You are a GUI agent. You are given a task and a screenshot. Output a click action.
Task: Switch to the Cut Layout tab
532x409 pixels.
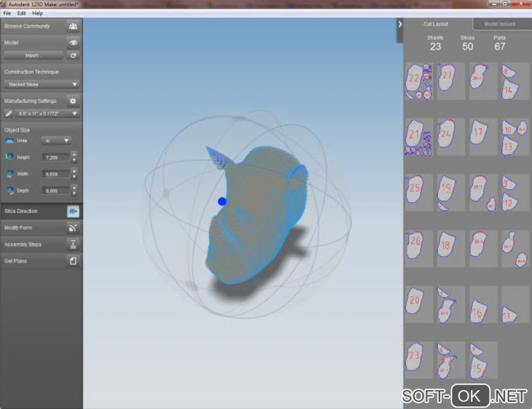pos(436,24)
